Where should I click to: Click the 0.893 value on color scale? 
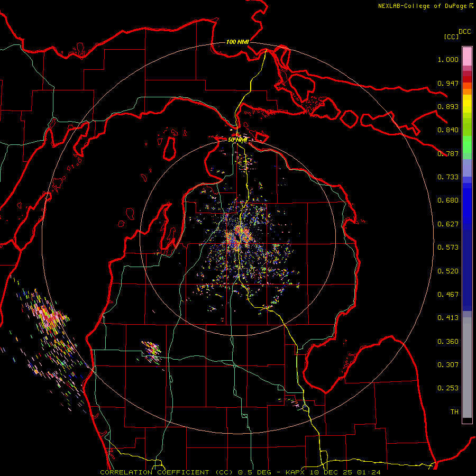[x=448, y=106]
